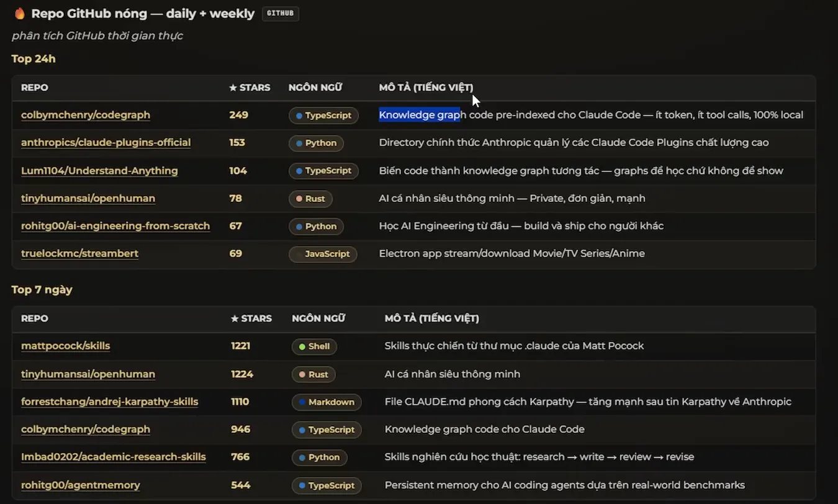
Task: Open rohitg00/ai-engineering-from-scratch repo link
Action: click(115, 226)
